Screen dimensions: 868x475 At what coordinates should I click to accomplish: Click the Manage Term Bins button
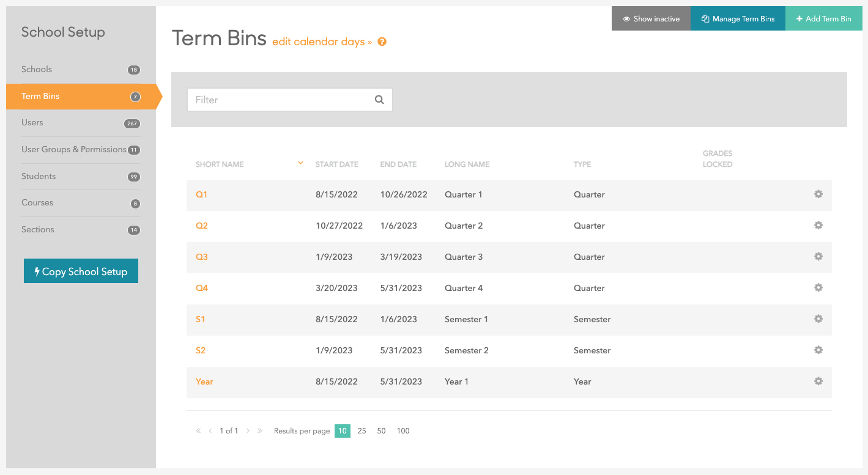(738, 18)
